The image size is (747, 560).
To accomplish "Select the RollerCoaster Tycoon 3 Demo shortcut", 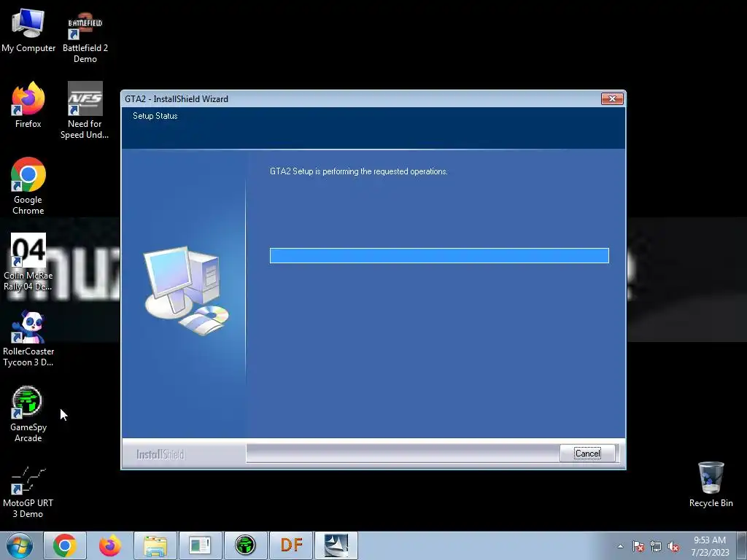I will coord(28,338).
